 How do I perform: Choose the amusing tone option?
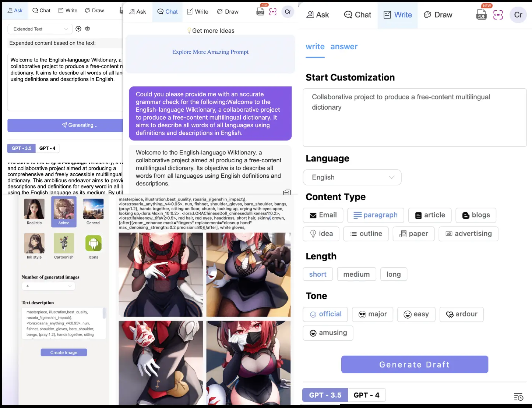click(x=328, y=333)
